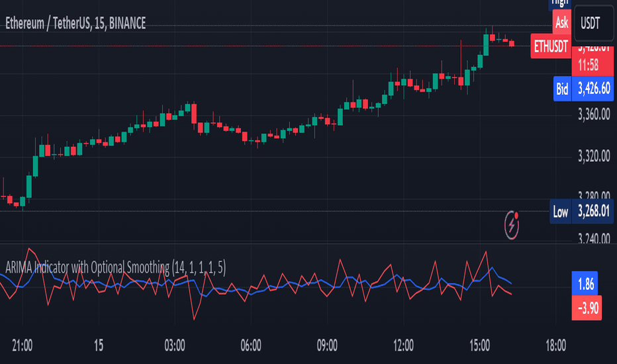This screenshot has height=364, width=617.
Task: Click the lightning bolt icon on chart
Action: coord(512,225)
